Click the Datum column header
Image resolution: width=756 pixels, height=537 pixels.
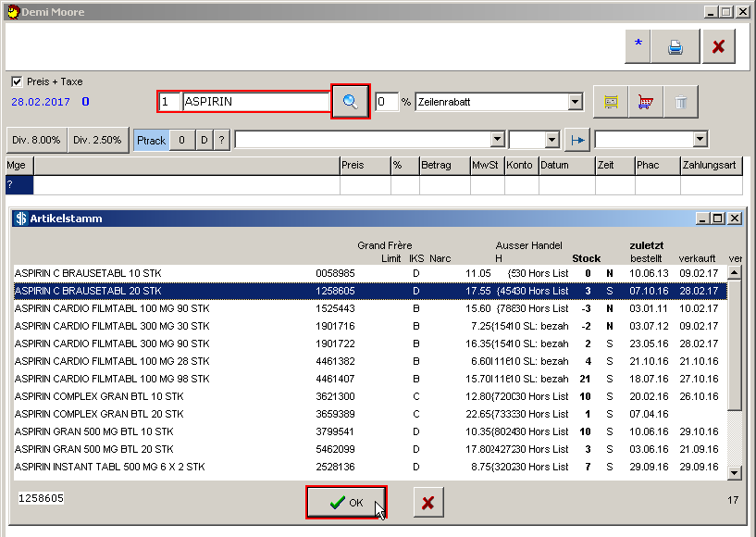click(x=567, y=166)
